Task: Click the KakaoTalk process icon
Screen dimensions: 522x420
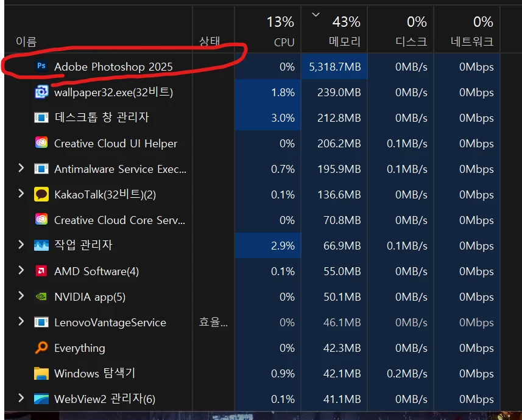Action: pos(41,194)
